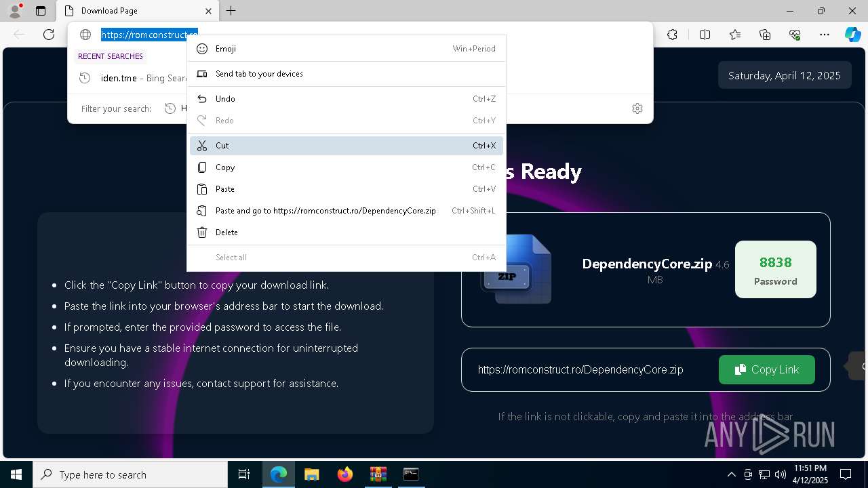Select Copy in context menu
This screenshot has width=868, height=488.
tap(346, 167)
